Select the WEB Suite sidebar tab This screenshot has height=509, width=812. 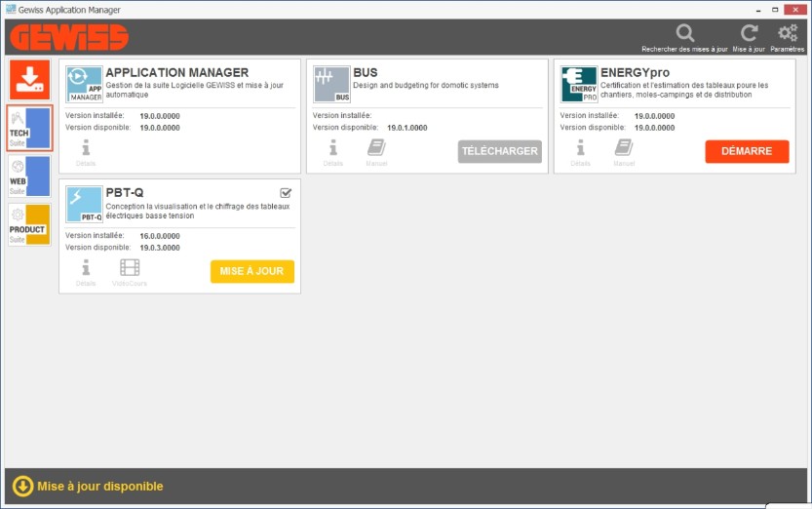tap(29, 176)
